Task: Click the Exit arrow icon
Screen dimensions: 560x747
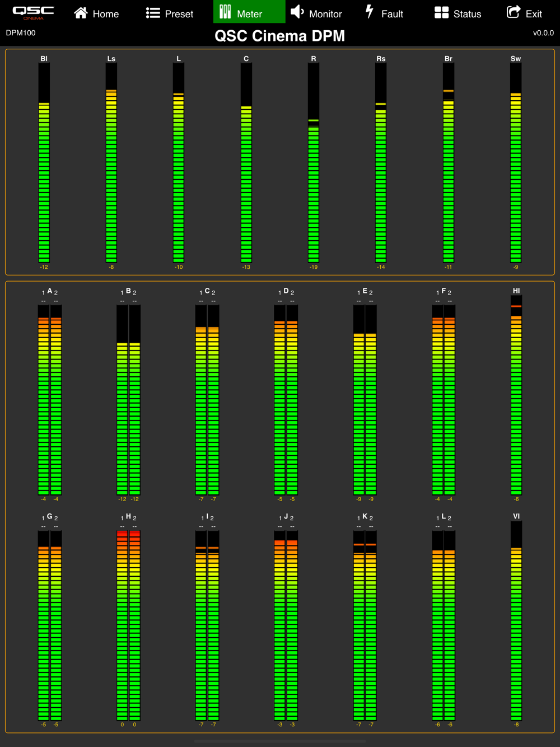Action: pos(514,12)
